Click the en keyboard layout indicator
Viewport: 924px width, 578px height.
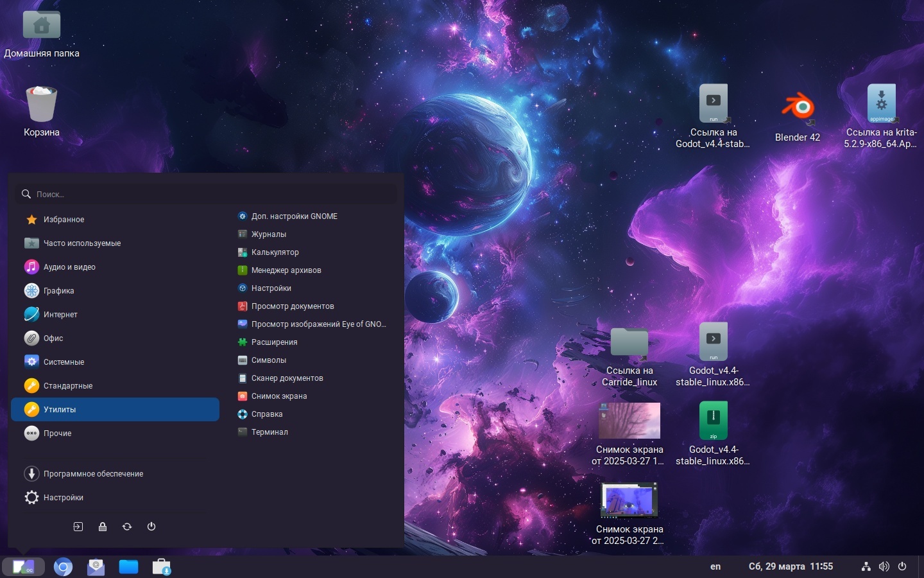coord(715,566)
